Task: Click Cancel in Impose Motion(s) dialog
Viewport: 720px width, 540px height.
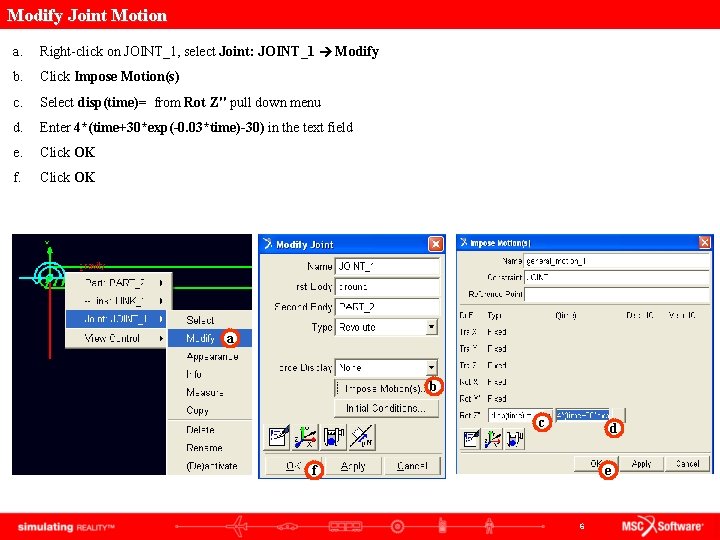Action: pos(687,464)
